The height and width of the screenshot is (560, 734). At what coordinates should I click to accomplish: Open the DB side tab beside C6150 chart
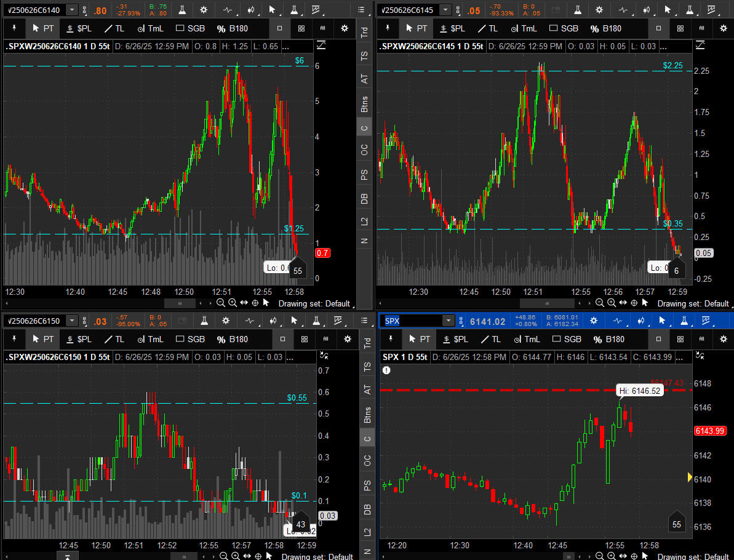[367, 509]
